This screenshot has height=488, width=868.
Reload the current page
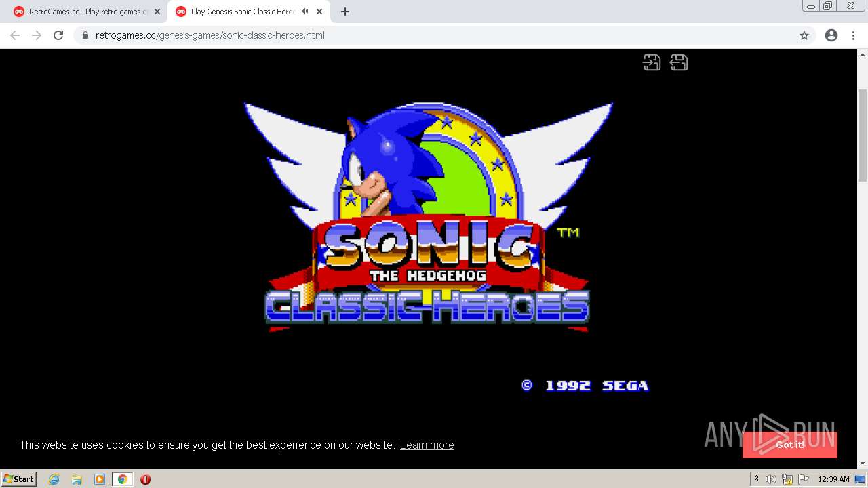click(58, 35)
